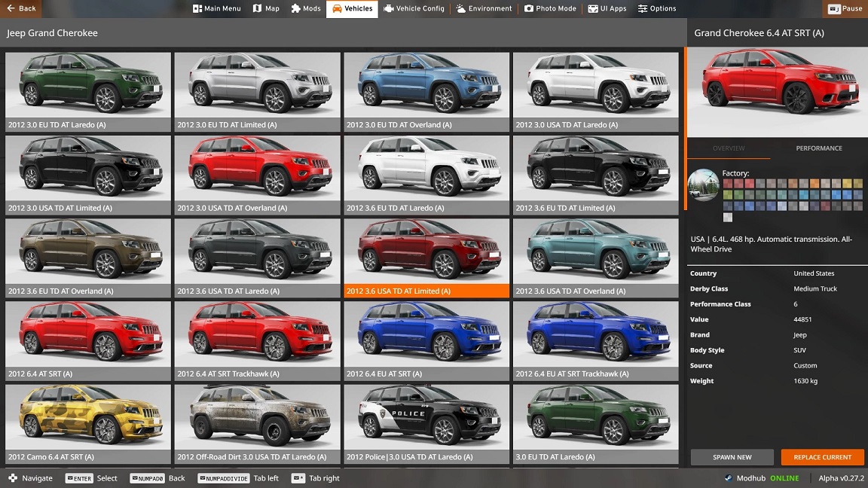Open the Options menu
The image size is (868, 488).
[656, 8]
